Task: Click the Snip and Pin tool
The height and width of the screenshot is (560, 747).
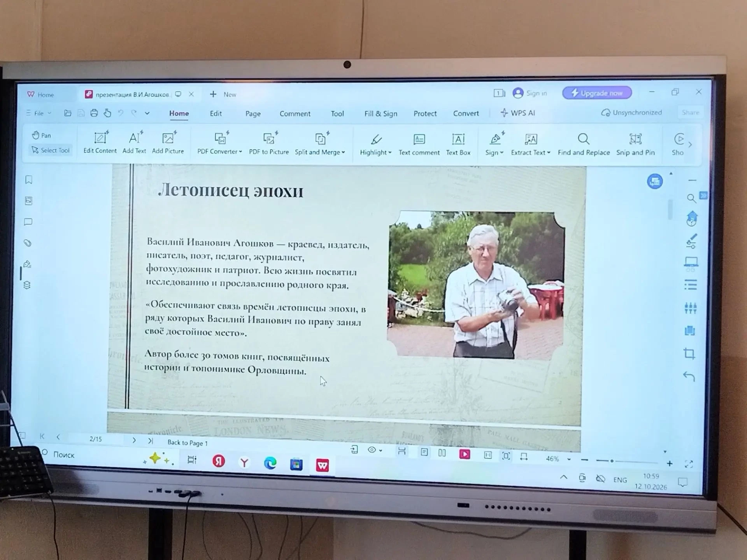Action: [635, 144]
